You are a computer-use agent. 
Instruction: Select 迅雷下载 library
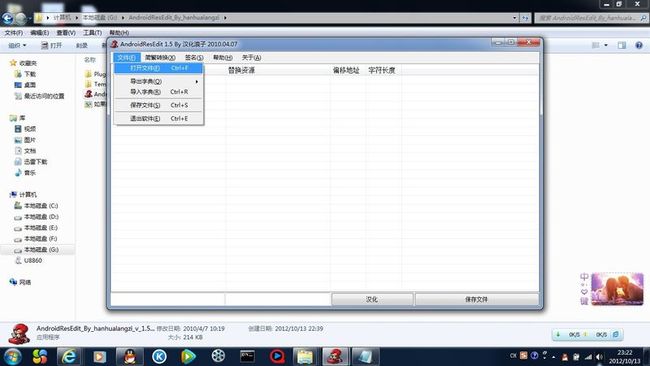coord(35,162)
